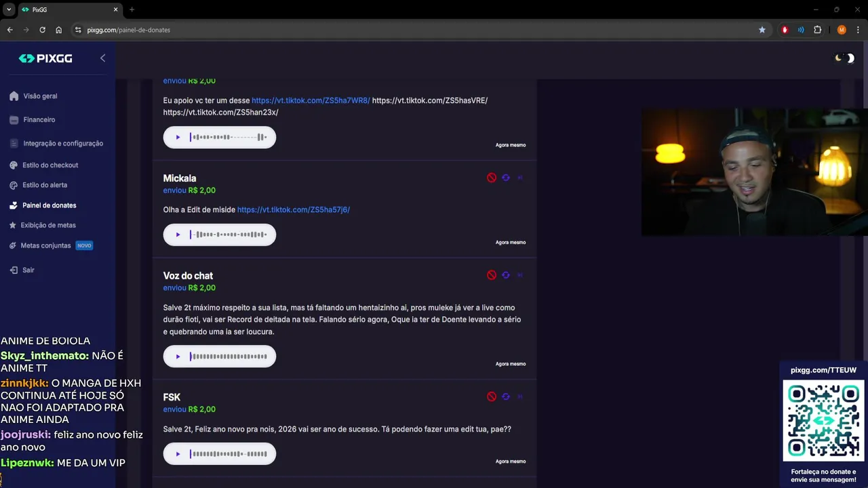Open a new browser tab
Image resolution: width=868 pixels, height=488 pixels.
pos(132,9)
